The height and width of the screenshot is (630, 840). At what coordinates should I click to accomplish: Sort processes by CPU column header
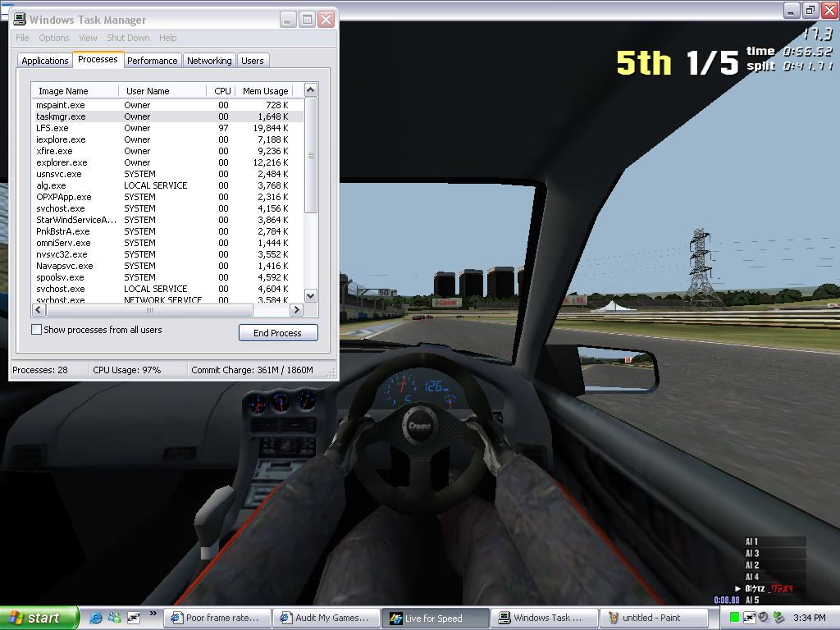221,90
